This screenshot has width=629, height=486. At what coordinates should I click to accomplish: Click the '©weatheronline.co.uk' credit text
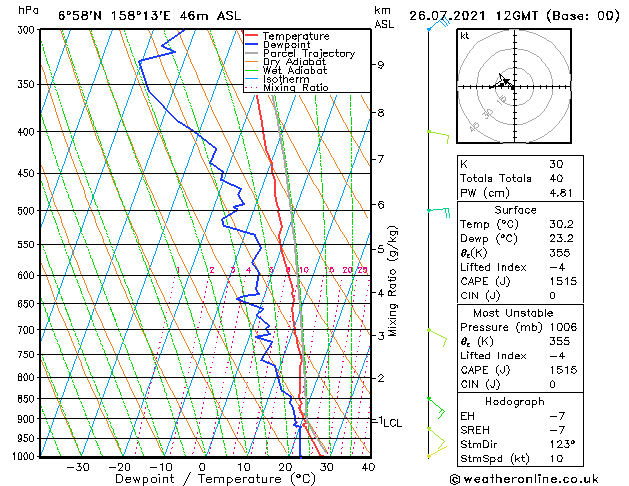coord(524,479)
